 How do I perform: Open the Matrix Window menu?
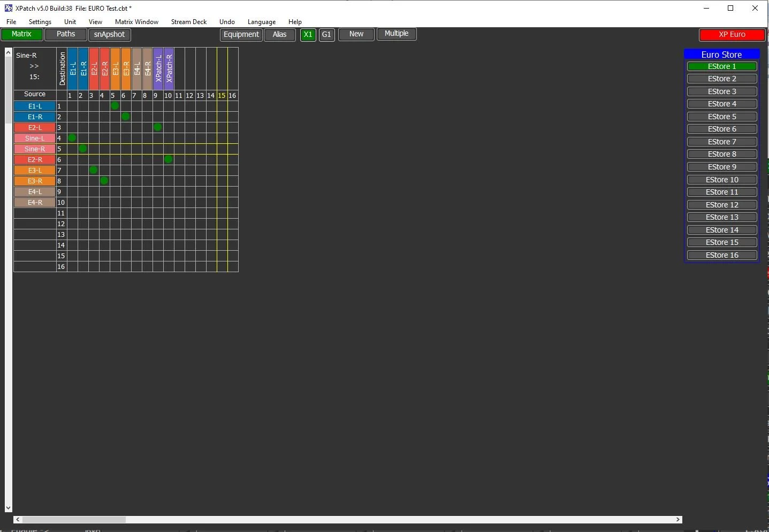click(x=136, y=22)
